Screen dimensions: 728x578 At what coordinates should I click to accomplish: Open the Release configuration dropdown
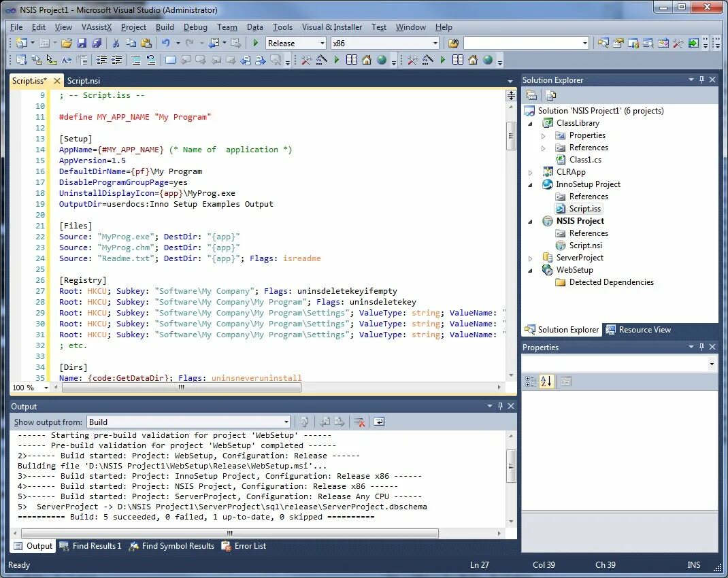point(322,43)
